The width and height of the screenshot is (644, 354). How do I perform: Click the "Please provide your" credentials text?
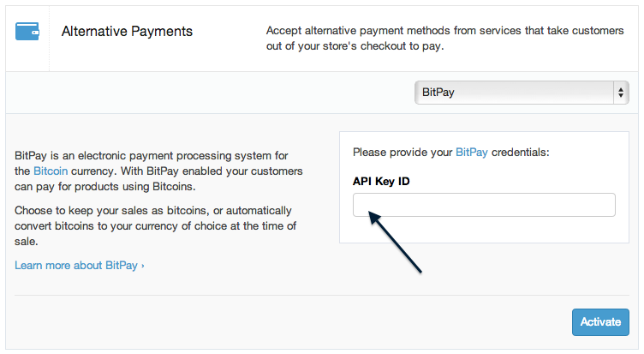(402, 153)
